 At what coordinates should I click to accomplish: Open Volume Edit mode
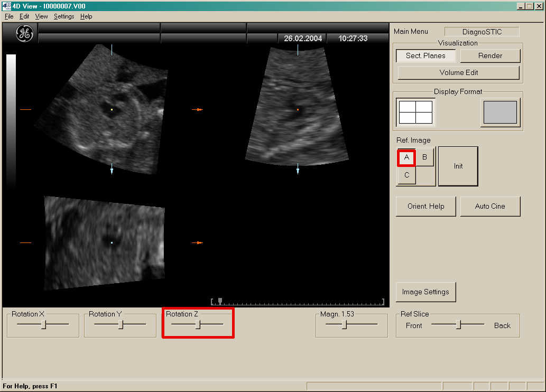tap(458, 72)
